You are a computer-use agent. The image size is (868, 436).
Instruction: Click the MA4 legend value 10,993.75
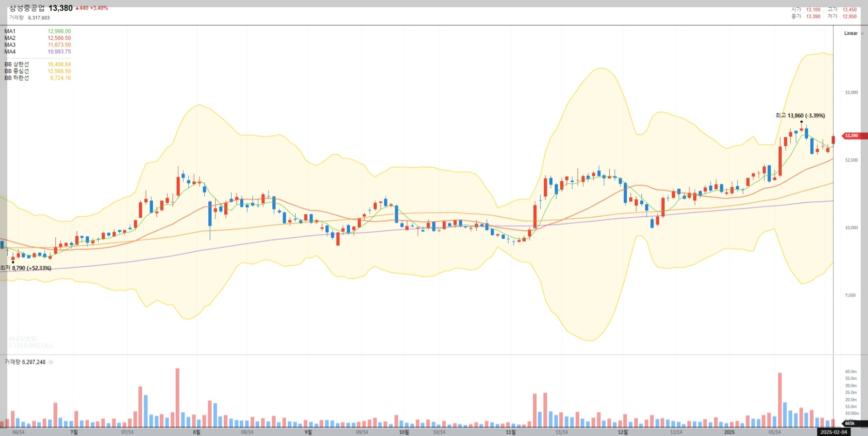coord(59,52)
